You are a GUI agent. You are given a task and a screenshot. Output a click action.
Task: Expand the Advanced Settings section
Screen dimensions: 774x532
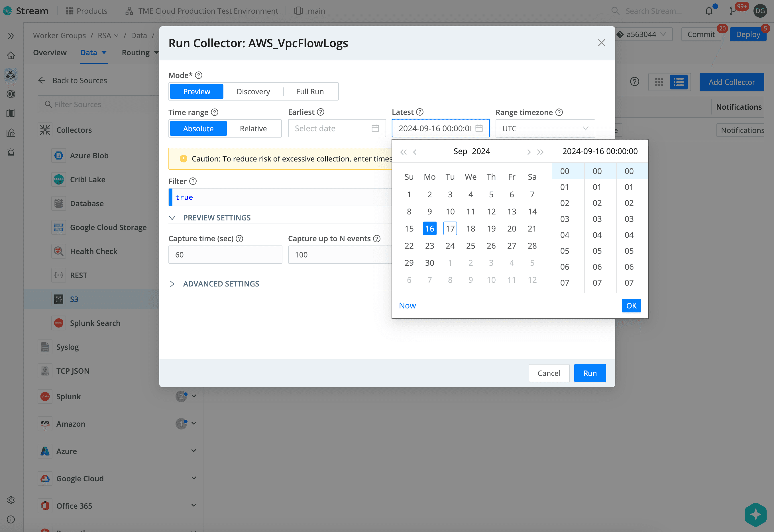[221, 284]
